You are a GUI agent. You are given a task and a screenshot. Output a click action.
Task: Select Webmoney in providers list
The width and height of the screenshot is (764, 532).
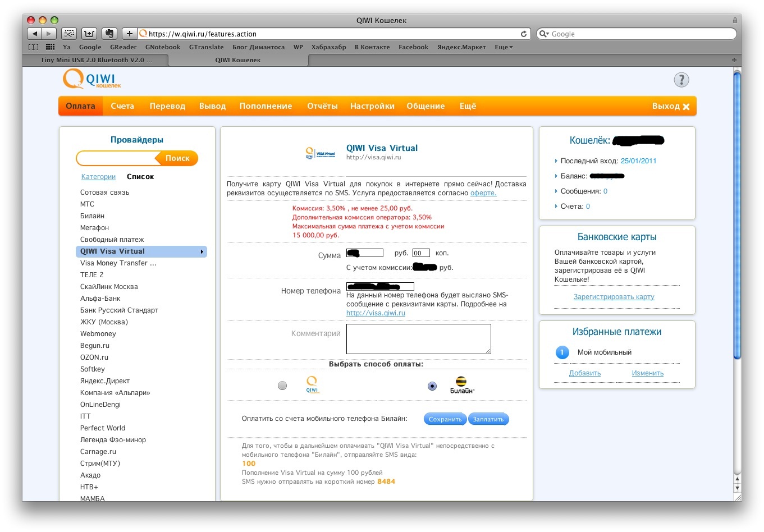(x=98, y=334)
